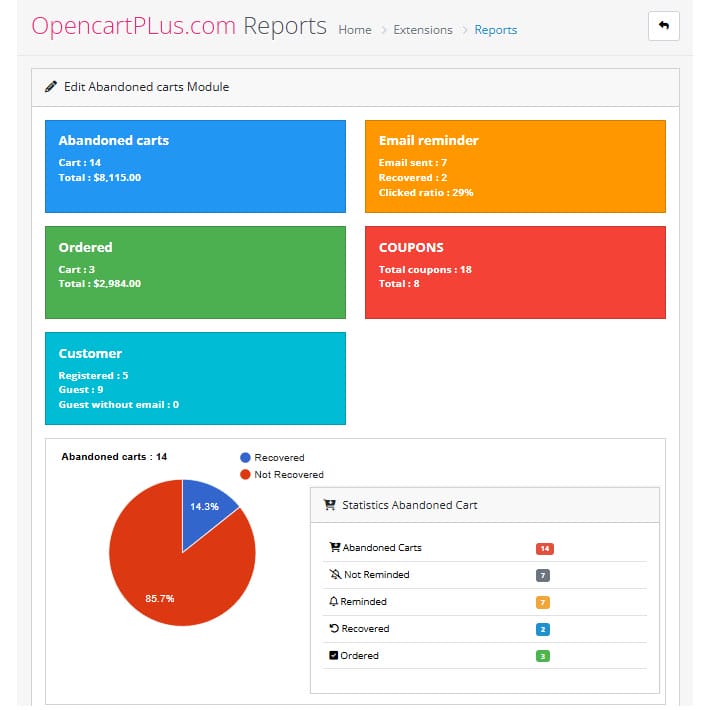Click the red 14 count badge
Image resolution: width=710 pixels, height=710 pixels.
(x=544, y=548)
